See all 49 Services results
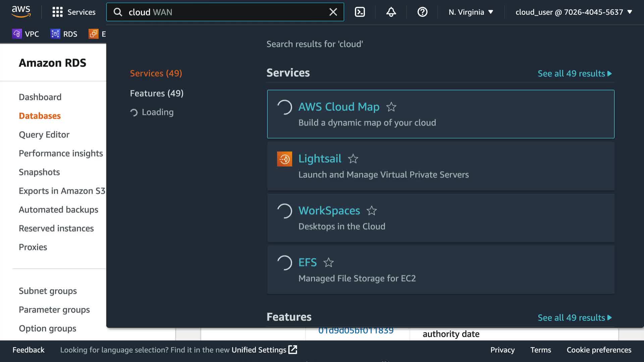644x362 pixels. tap(575, 73)
